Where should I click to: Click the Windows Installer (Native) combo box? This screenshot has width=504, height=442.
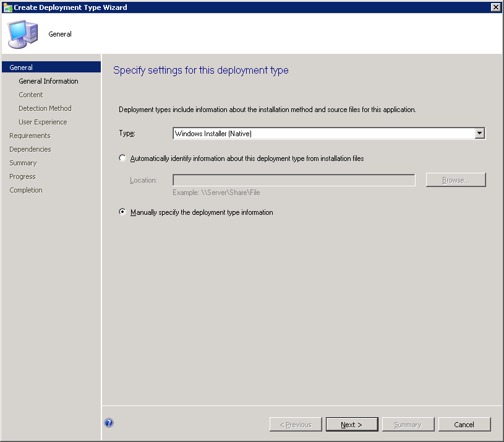click(x=323, y=134)
